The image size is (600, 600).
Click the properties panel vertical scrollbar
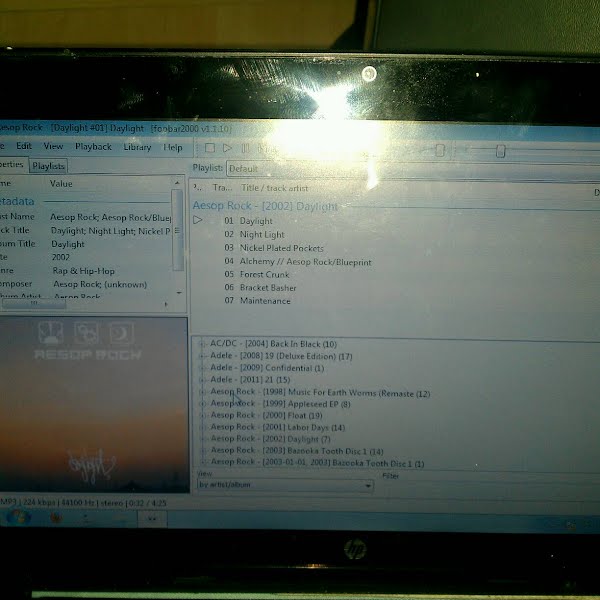177,230
